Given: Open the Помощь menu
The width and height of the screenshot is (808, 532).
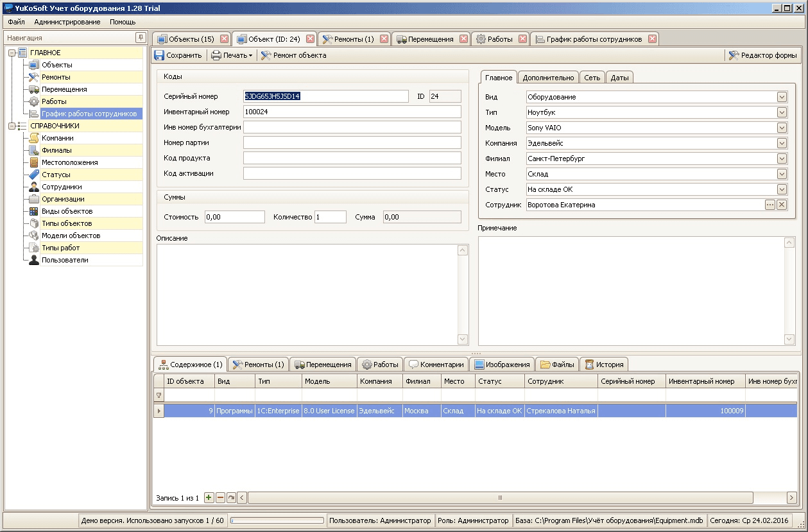Looking at the screenshot, I should [122, 22].
